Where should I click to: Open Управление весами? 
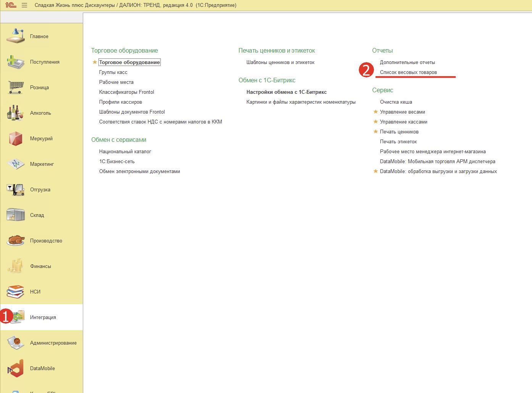pyautogui.click(x=403, y=112)
